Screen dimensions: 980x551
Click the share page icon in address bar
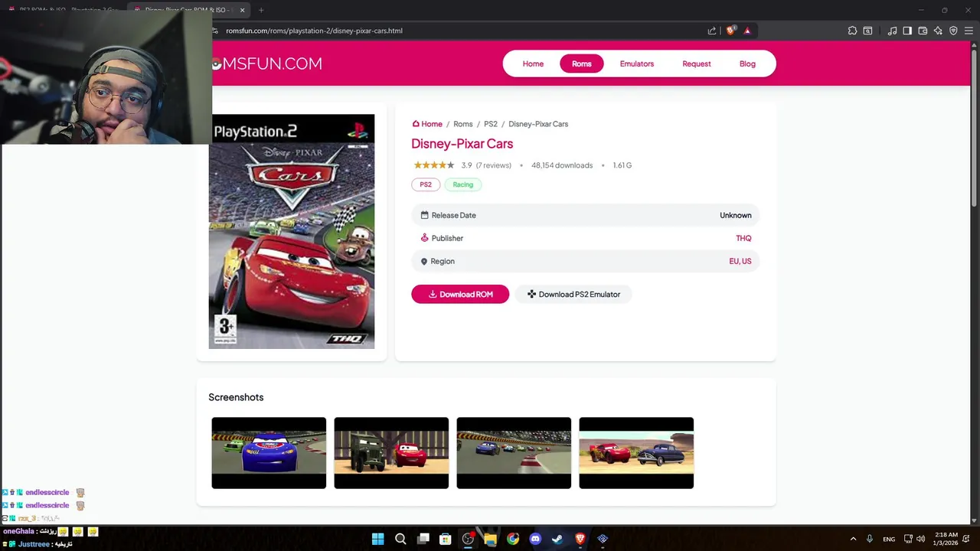pos(712,31)
